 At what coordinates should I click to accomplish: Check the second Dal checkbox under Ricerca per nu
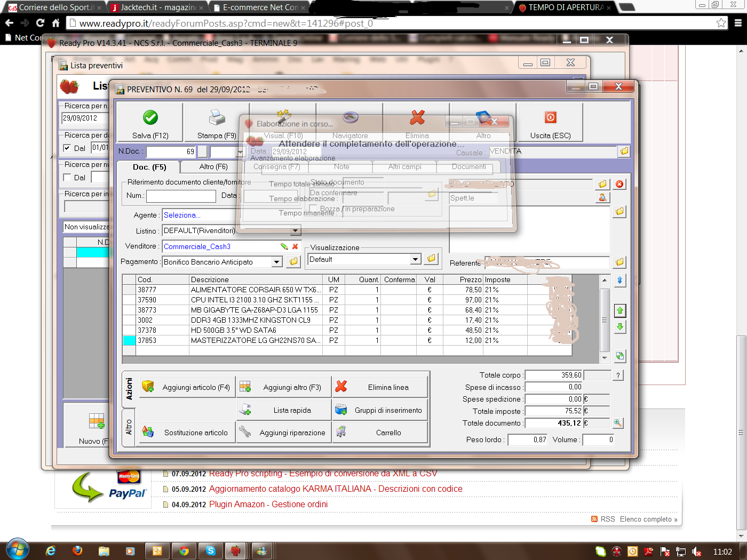(x=67, y=178)
